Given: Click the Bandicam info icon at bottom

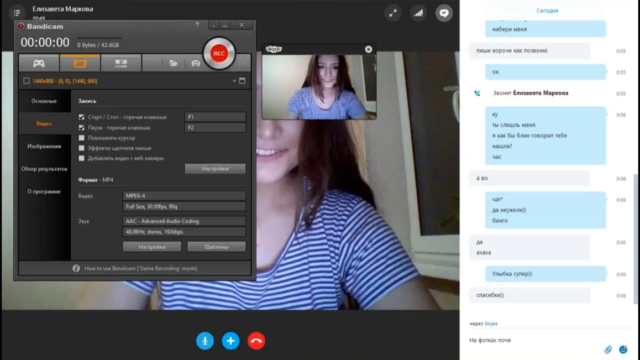Looking at the screenshot, I should point(76,268).
